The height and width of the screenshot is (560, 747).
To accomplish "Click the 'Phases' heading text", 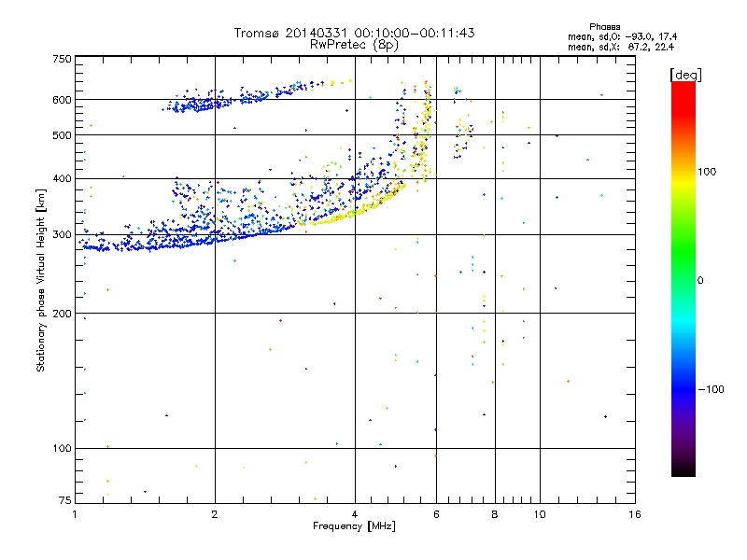I will pos(604,27).
